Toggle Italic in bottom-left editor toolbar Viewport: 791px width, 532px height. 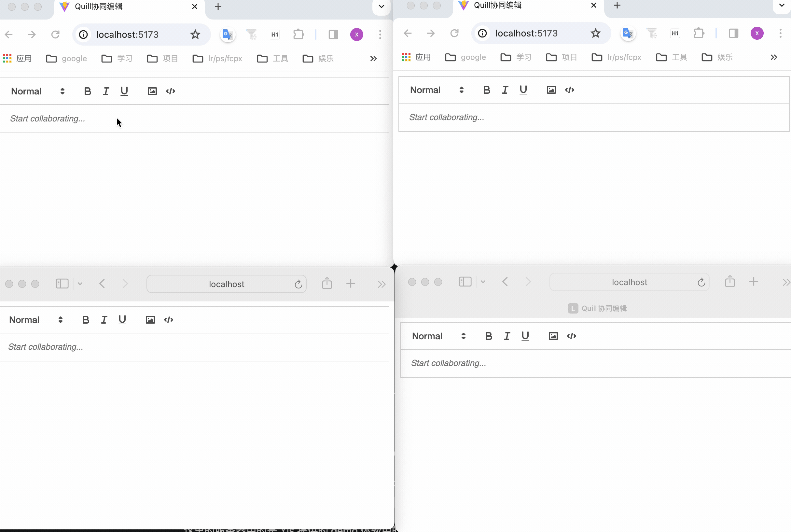(103, 319)
